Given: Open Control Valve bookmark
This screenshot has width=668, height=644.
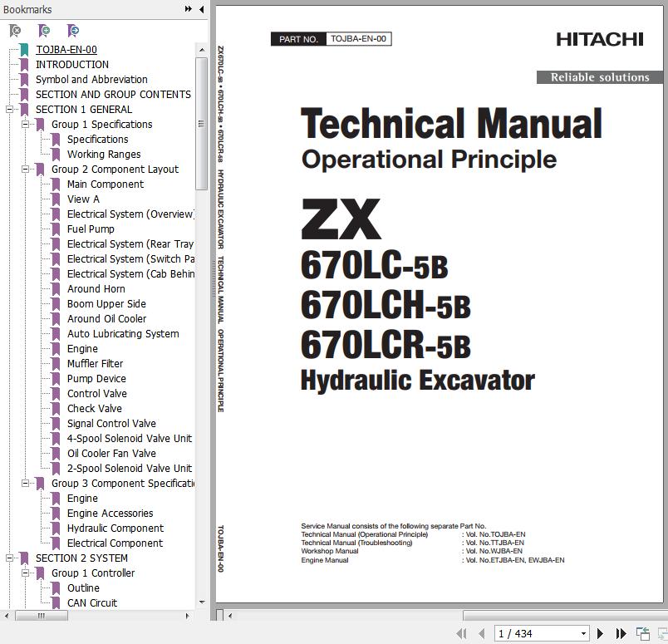Looking at the screenshot, I should click(97, 393).
